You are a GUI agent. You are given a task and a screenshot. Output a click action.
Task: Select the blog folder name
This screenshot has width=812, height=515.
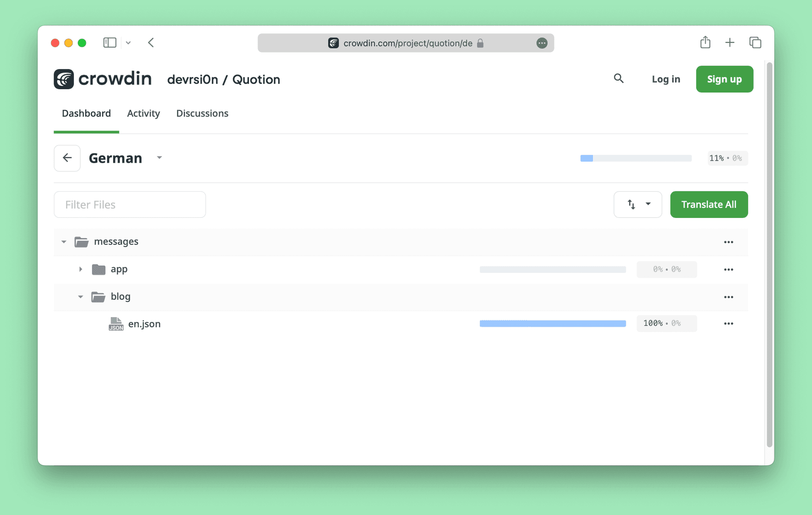(120, 297)
